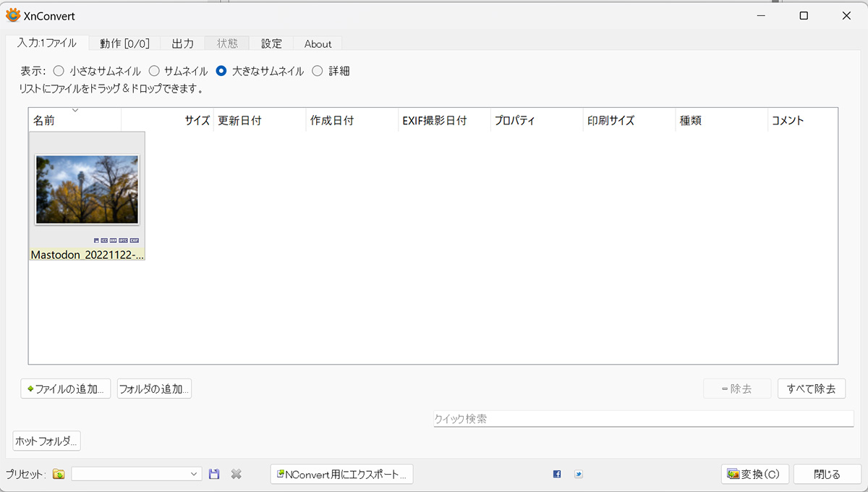Click NConvert用にエクスポート export button

coord(341,475)
